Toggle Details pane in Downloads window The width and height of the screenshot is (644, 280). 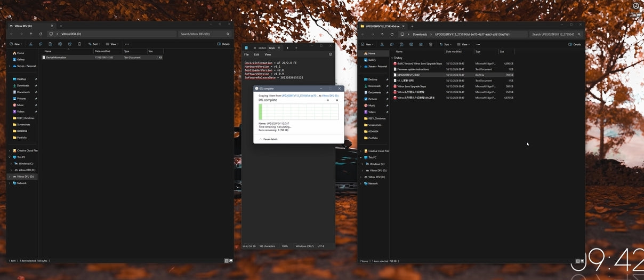[x=575, y=44]
